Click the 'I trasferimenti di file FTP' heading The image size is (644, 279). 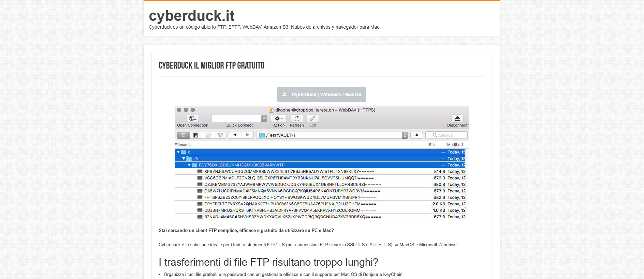click(268, 262)
